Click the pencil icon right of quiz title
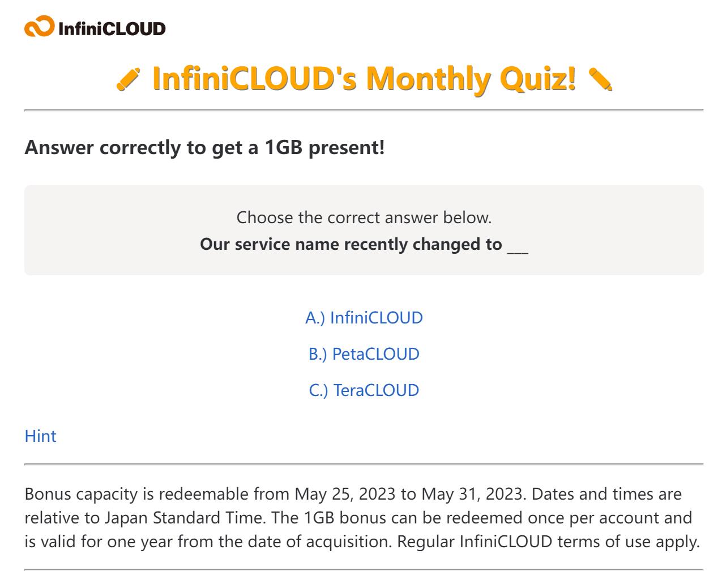This screenshot has height=588, width=722. pos(600,79)
